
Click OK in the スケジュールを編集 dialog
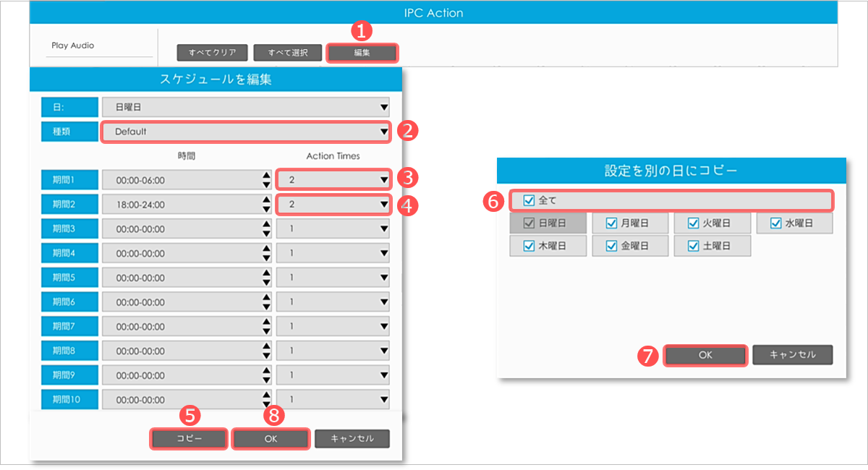click(271, 439)
